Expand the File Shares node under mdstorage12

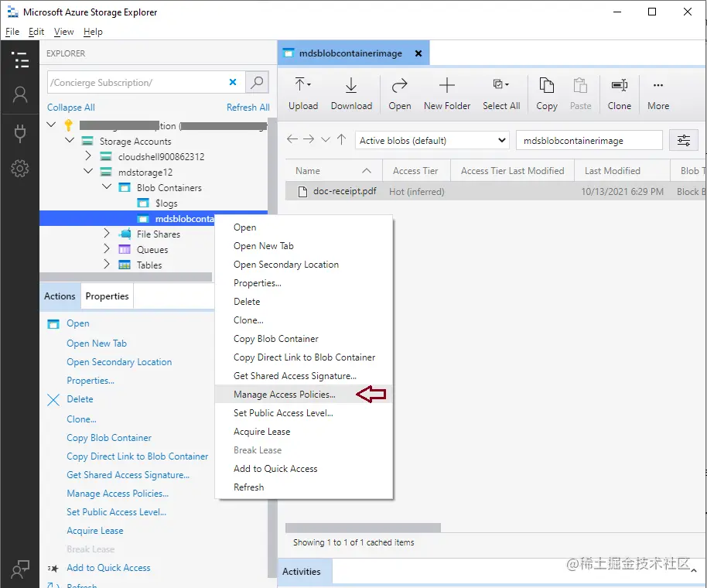(107, 234)
